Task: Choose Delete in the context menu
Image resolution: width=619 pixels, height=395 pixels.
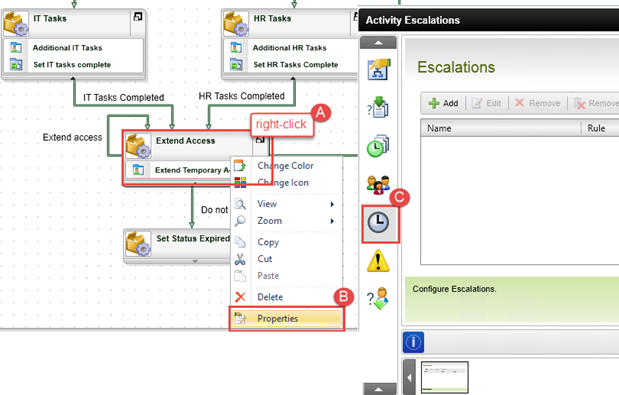Action: click(270, 297)
